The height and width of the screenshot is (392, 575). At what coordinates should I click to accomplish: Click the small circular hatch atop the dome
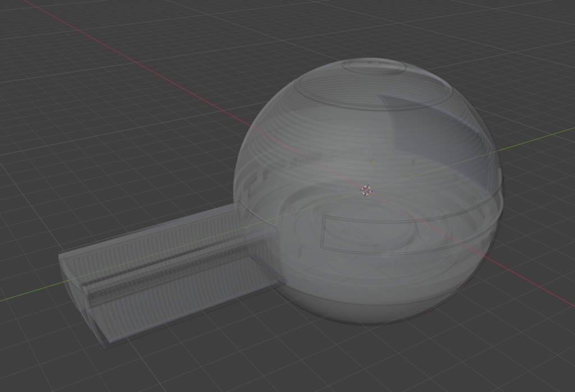click(x=373, y=67)
